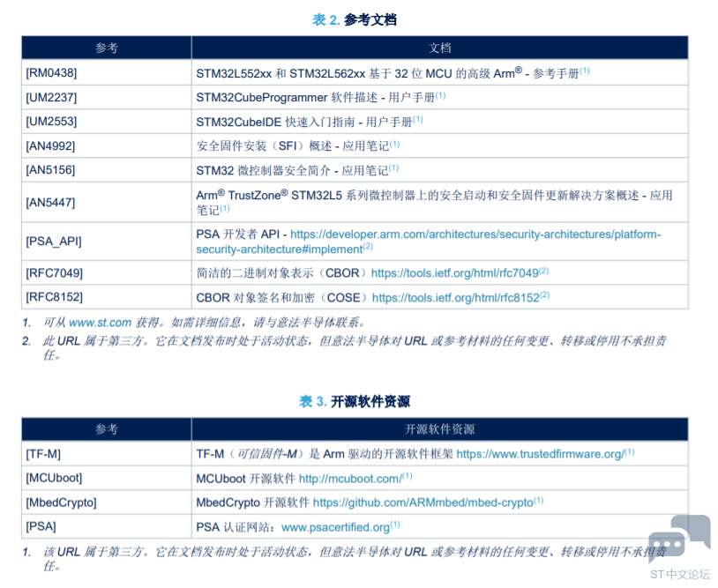Open the ARMmbed mbed-crypto GitHub link
The image size is (718, 588).
pyautogui.click(x=423, y=502)
